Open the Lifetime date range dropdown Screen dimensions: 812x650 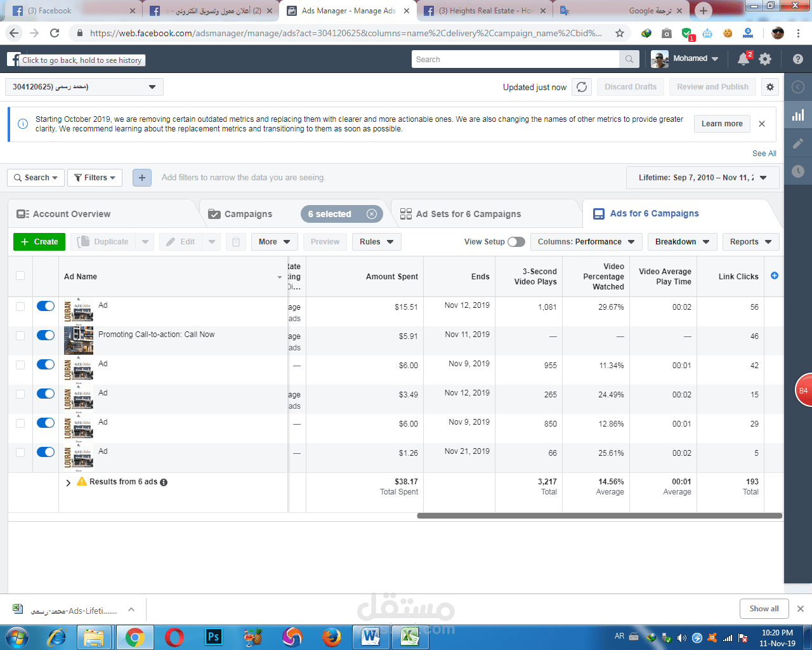tap(703, 178)
